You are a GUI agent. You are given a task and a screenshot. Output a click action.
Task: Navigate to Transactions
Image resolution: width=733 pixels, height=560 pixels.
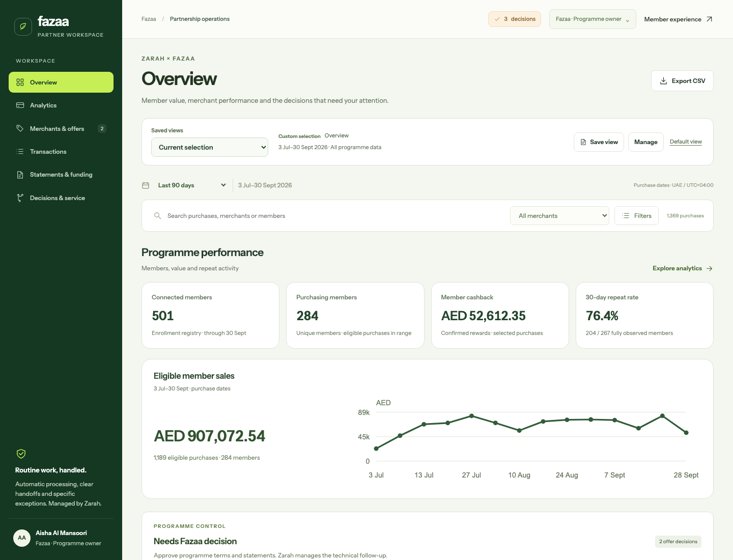61,152
